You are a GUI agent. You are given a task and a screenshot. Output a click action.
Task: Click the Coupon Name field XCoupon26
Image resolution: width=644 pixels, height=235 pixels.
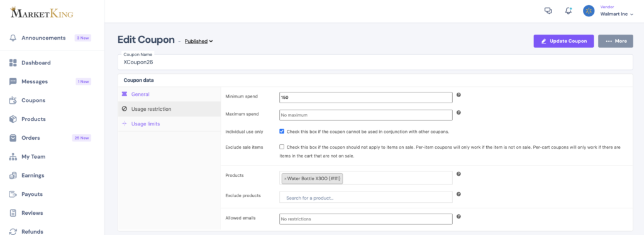pos(375,62)
